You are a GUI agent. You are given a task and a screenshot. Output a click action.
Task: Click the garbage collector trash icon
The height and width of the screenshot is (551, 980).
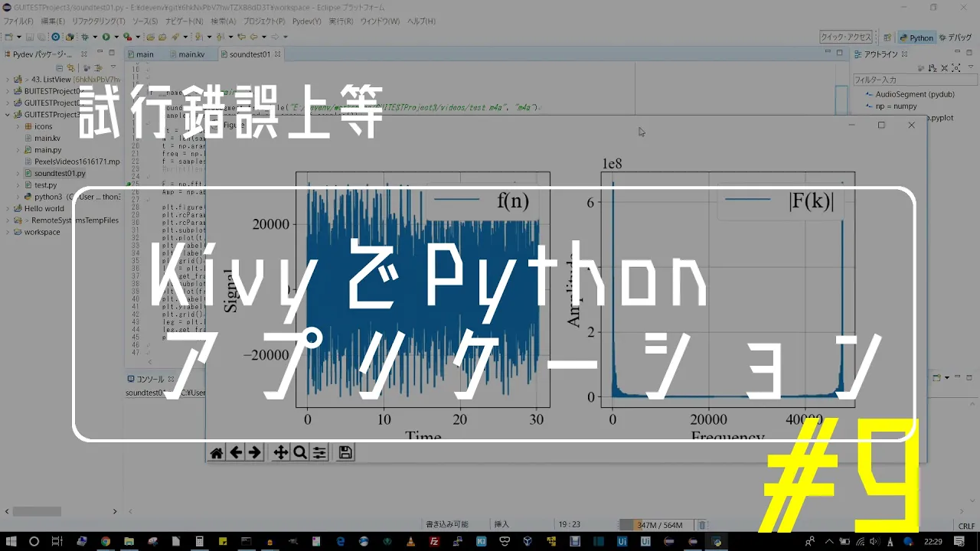pos(702,525)
